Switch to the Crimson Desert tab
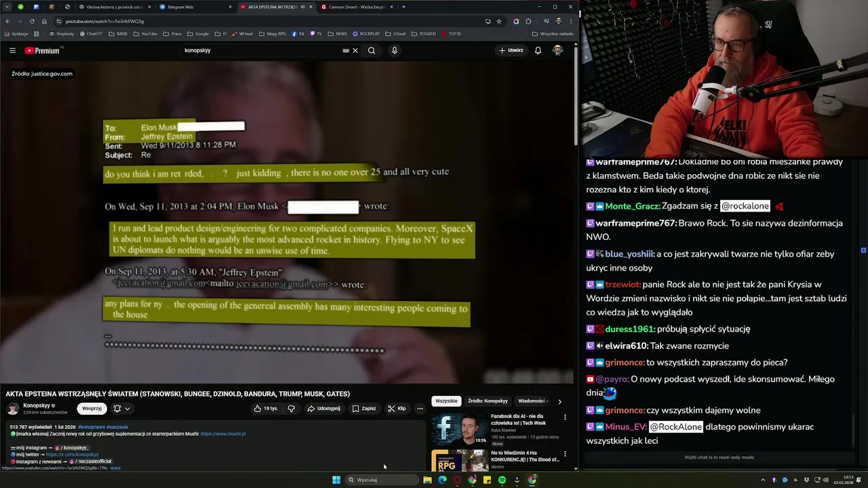This screenshot has width=868, height=488. click(357, 7)
